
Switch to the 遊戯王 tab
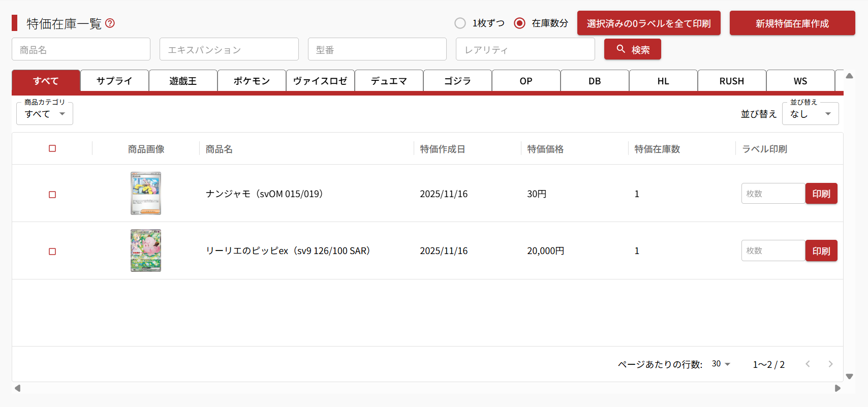[x=183, y=81]
